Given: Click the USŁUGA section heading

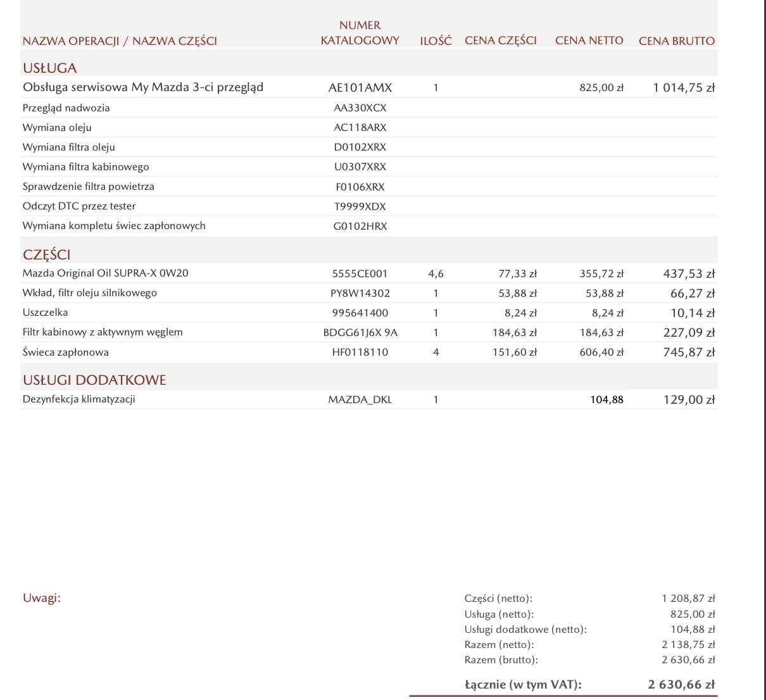Looking at the screenshot, I should 50,68.
